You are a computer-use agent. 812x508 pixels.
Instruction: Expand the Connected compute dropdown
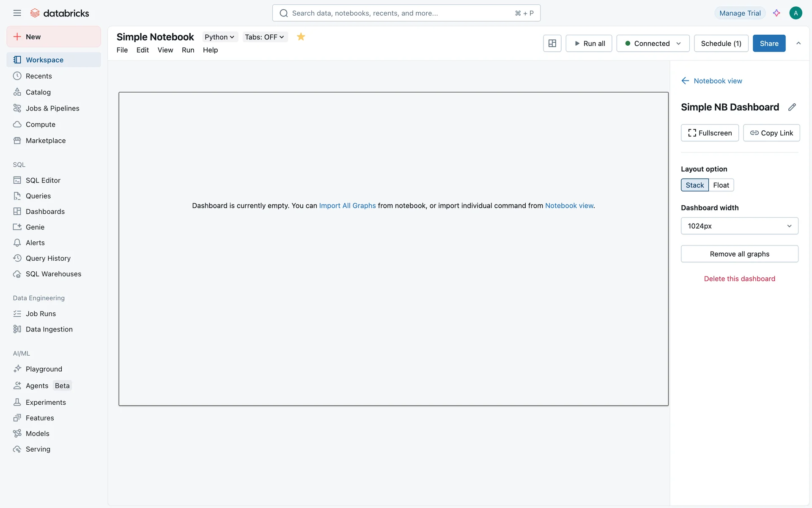(x=653, y=43)
